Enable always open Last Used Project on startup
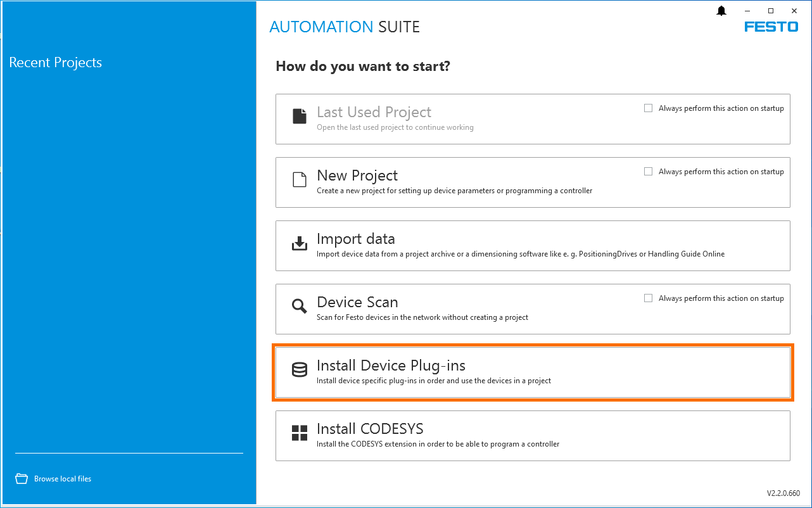Screen dimensions: 812x508 click(648, 108)
